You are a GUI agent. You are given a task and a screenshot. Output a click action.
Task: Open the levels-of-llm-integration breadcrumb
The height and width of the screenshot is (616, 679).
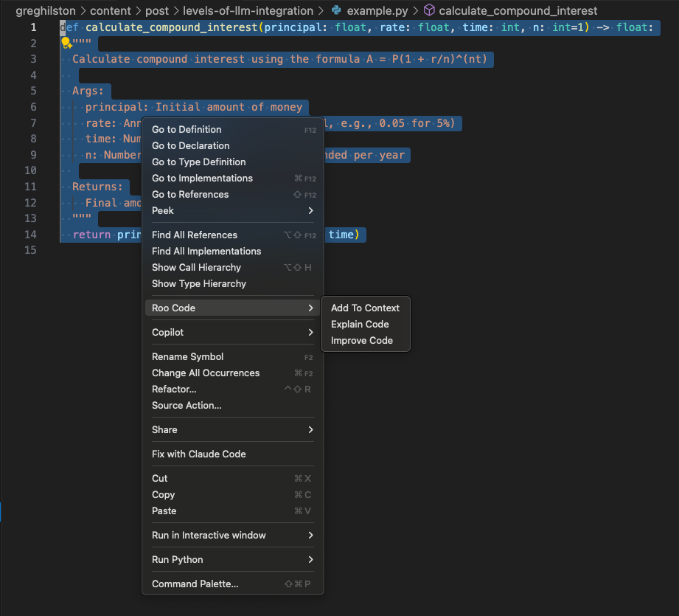pos(248,10)
